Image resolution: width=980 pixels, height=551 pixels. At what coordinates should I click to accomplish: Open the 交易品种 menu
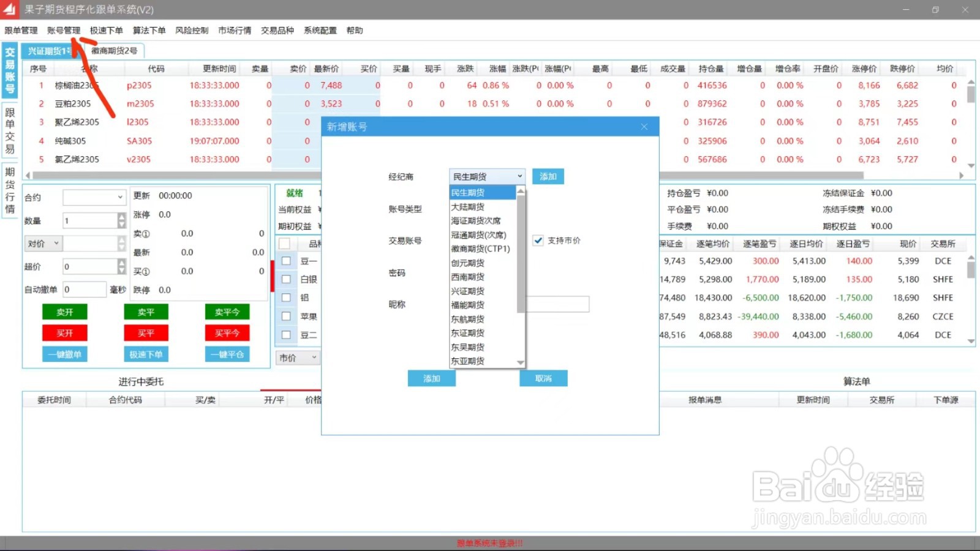coord(277,30)
